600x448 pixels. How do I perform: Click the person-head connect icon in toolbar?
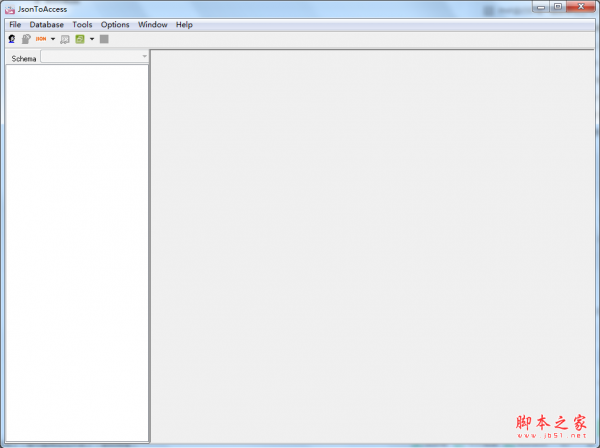(12, 39)
